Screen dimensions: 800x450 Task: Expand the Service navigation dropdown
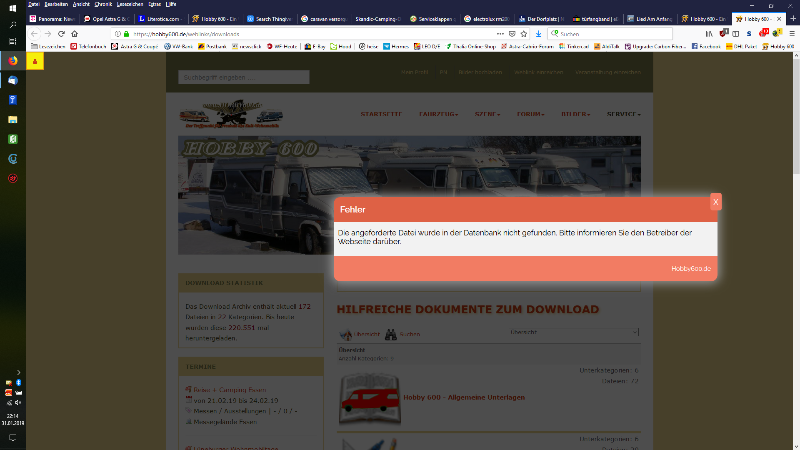point(623,114)
